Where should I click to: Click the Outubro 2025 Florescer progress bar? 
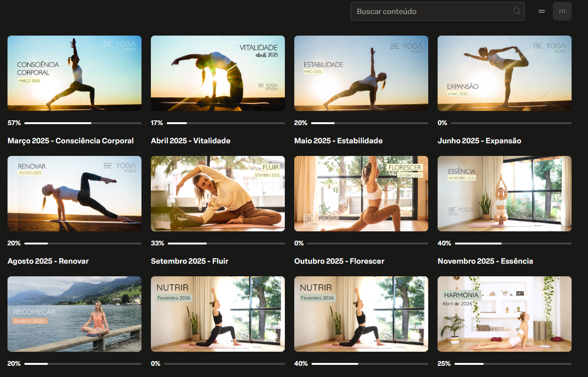(x=368, y=244)
